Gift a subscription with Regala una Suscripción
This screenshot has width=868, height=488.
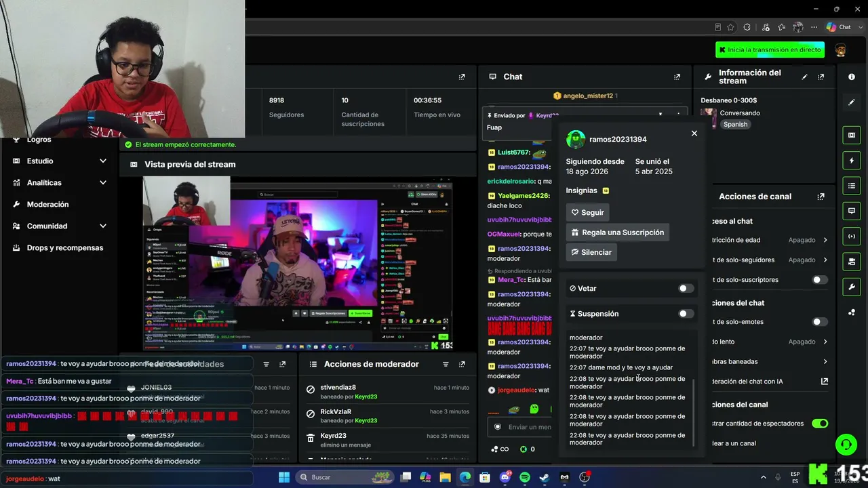click(x=618, y=232)
